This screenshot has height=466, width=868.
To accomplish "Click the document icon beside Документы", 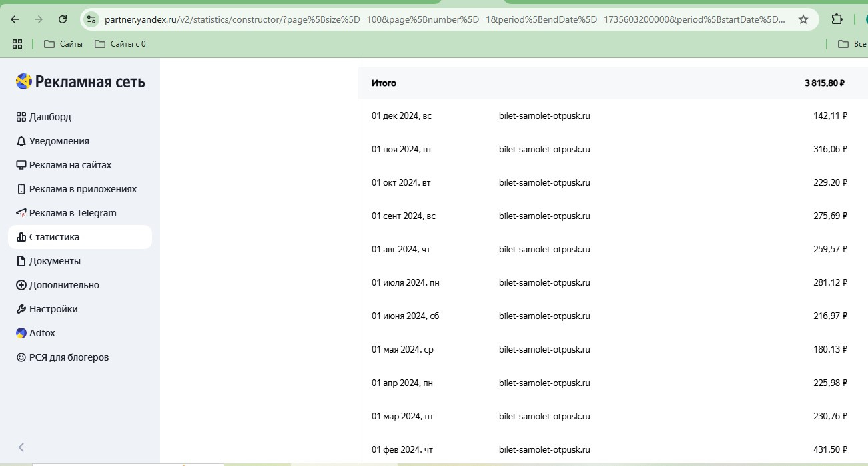I will [21, 261].
